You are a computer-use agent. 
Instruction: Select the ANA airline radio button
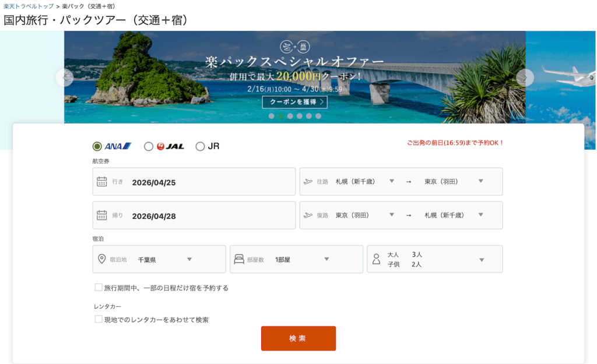[x=97, y=146]
